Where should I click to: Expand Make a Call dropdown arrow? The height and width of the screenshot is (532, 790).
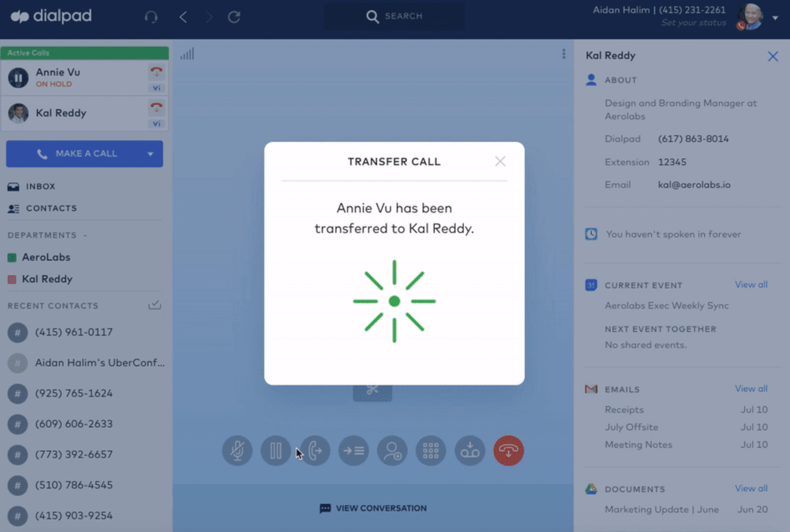(150, 154)
